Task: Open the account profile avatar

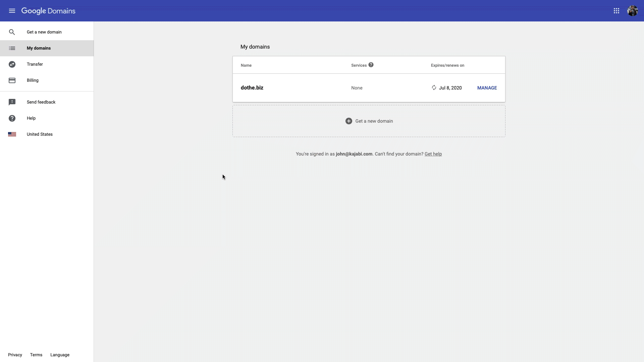Action: click(632, 11)
